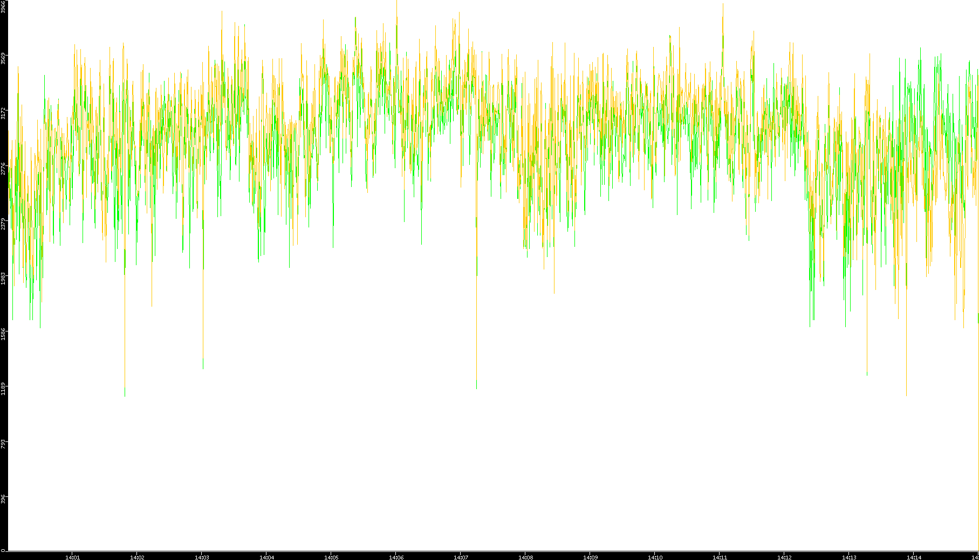Select the 14:03 tick label
Viewport: 979px width, 560px height.
[x=202, y=557]
